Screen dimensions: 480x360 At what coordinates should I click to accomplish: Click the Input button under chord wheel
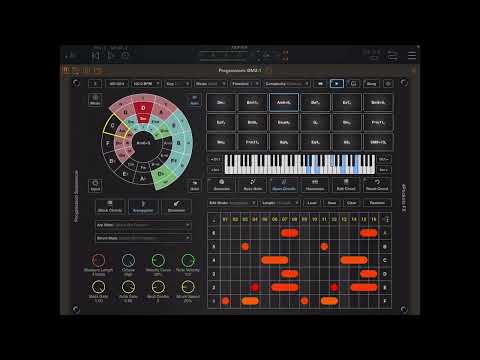[95, 186]
